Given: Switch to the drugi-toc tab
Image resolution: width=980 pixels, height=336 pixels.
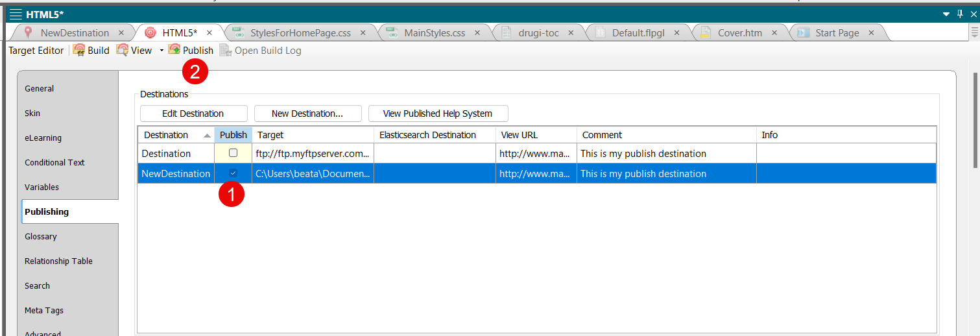Looking at the screenshot, I should tap(538, 32).
